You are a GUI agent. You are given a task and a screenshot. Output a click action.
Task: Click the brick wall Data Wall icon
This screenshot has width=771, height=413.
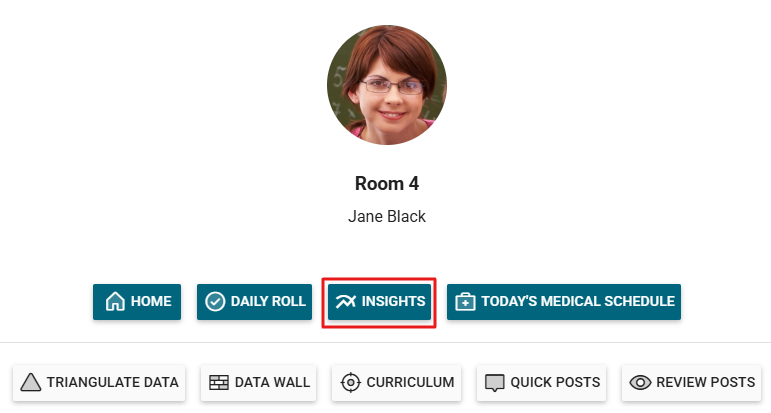point(219,382)
